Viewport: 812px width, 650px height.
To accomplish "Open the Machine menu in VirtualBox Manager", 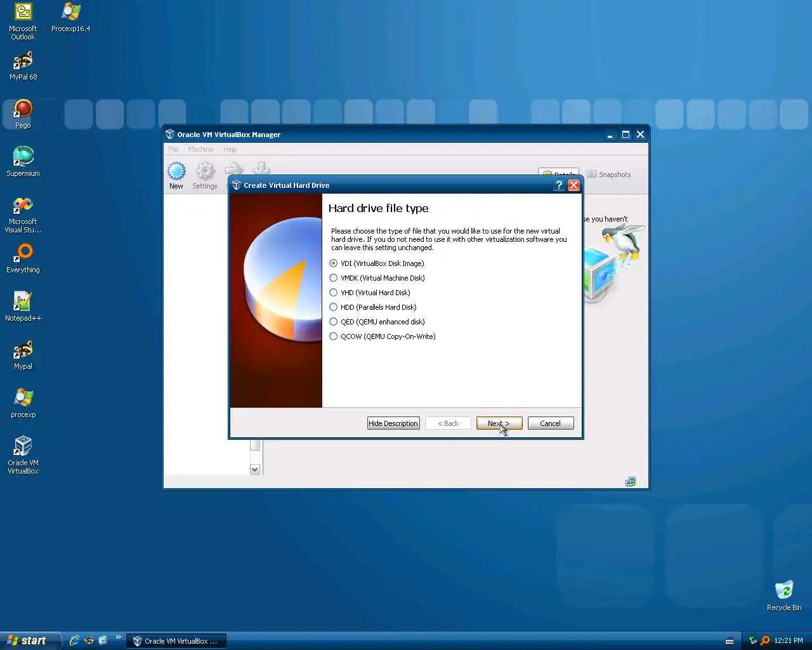I will pyautogui.click(x=200, y=149).
